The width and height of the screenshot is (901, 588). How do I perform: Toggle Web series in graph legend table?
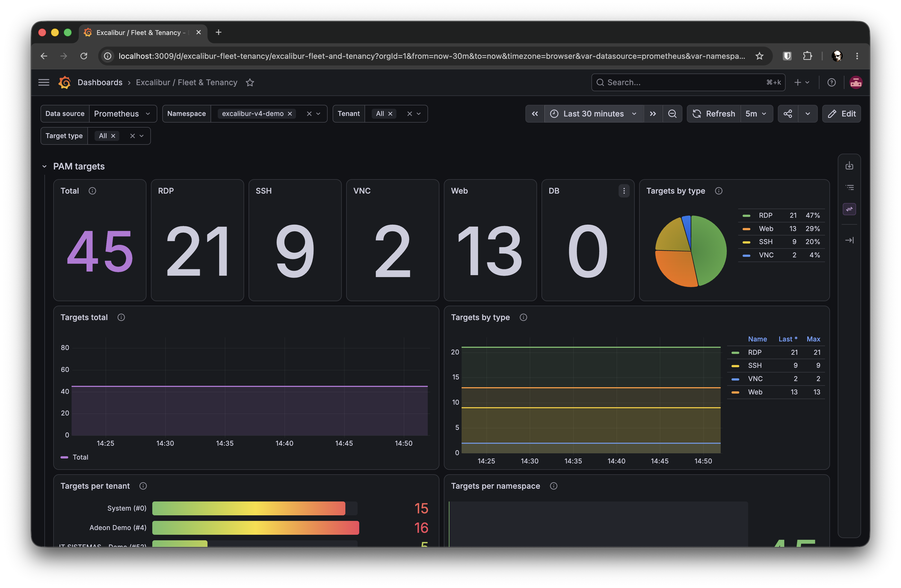coord(755,392)
